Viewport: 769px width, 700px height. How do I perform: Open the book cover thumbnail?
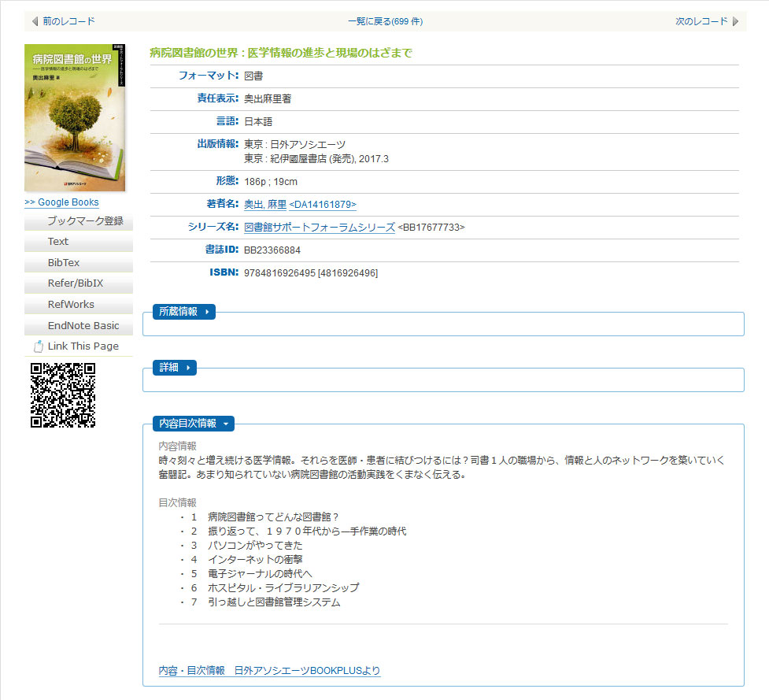(x=75, y=117)
